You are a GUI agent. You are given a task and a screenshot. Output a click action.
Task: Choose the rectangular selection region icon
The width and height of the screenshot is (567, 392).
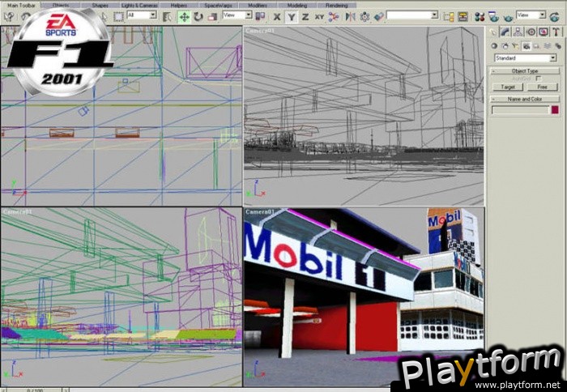[x=118, y=17]
